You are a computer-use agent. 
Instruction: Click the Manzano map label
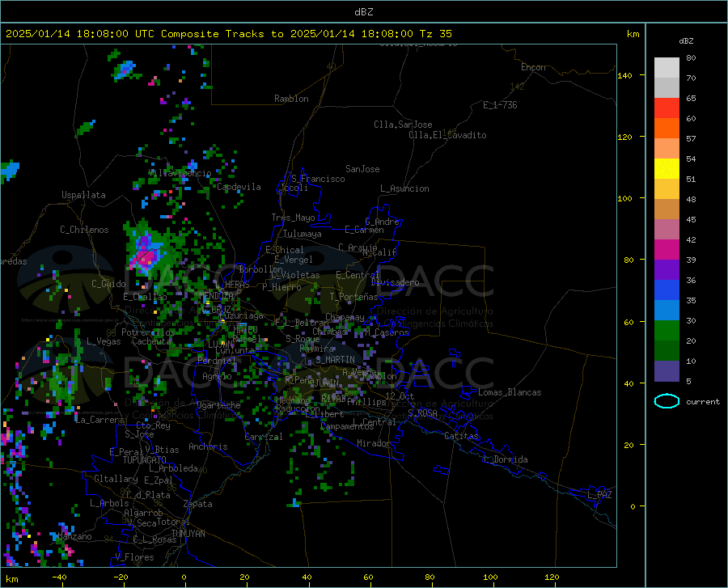point(75,536)
